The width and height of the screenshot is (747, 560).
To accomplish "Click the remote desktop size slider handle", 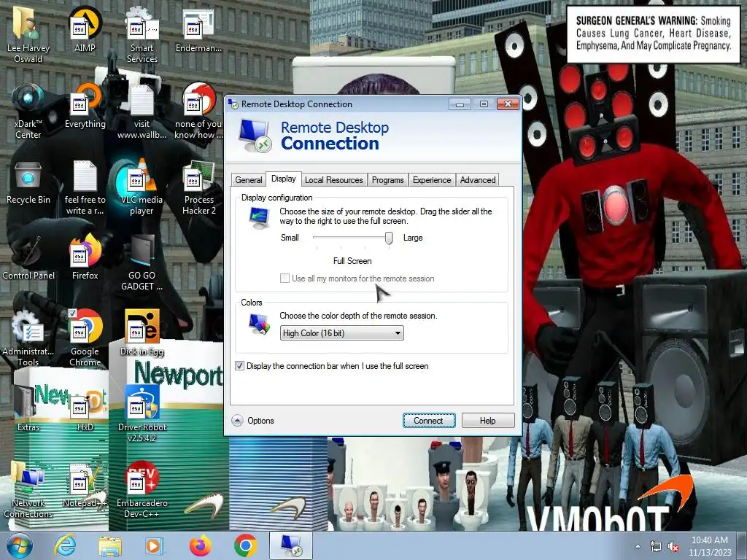I will [389, 238].
